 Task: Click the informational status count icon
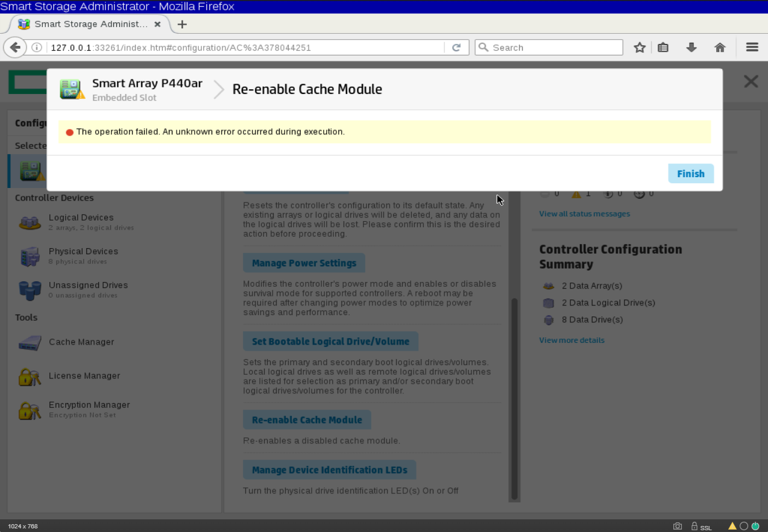[608, 194]
